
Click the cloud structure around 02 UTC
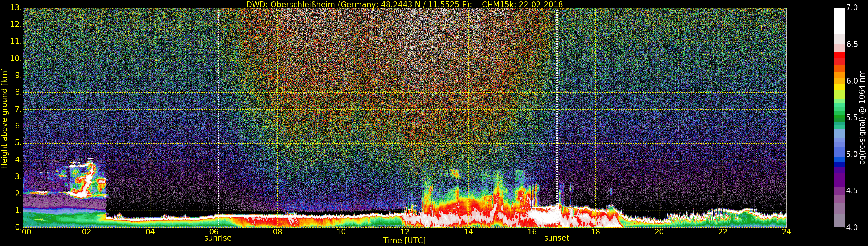tap(84, 180)
